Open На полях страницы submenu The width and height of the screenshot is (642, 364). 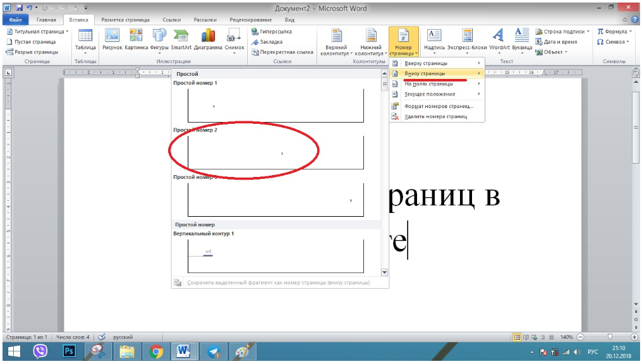[437, 83]
